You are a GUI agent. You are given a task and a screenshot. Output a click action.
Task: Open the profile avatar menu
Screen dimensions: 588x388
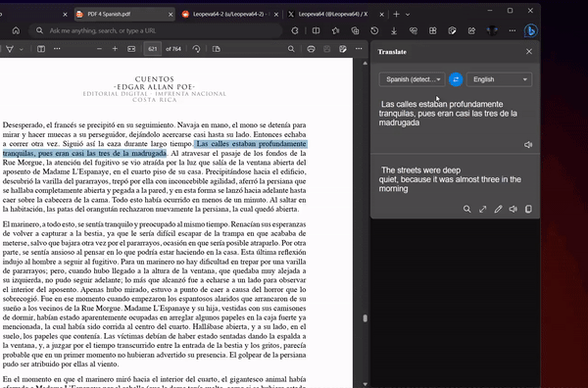[x=492, y=30]
